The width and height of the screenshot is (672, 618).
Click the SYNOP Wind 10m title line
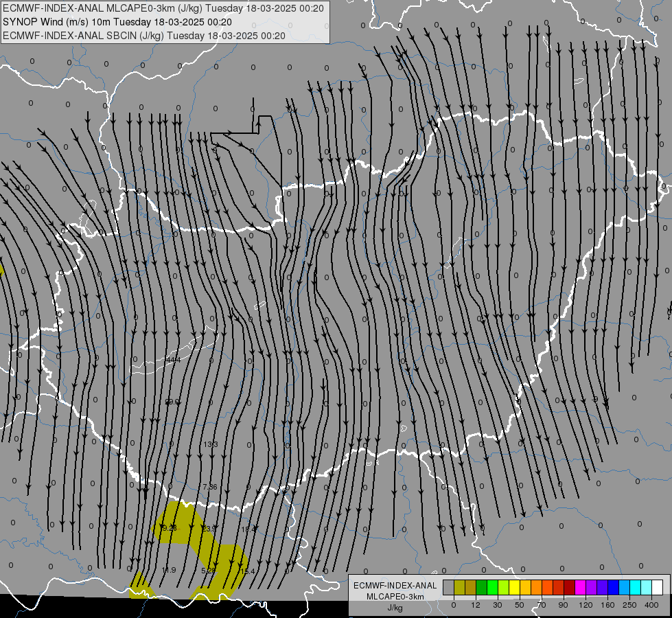pos(117,22)
